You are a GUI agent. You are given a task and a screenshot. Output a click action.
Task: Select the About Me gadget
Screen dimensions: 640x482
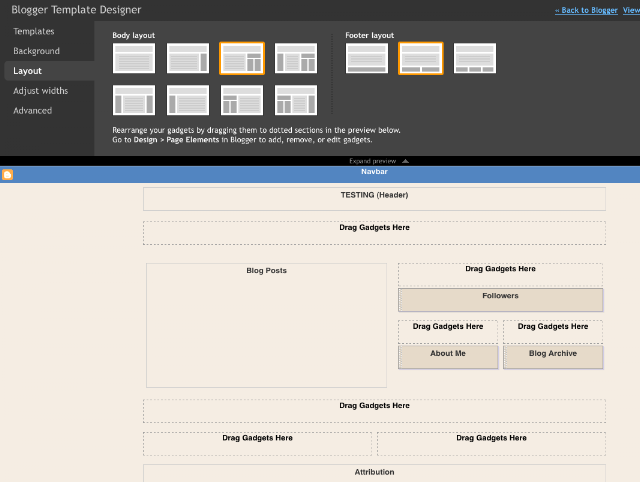[448, 357]
